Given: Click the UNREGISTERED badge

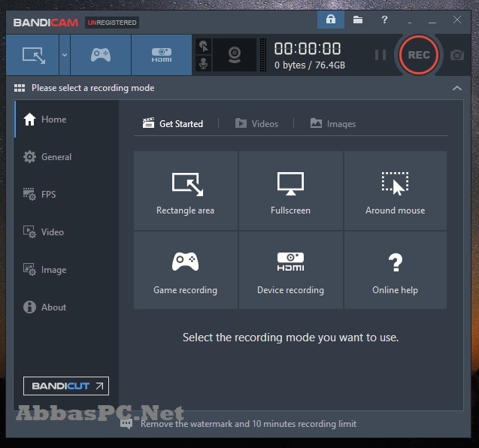Looking at the screenshot, I should coord(112,23).
